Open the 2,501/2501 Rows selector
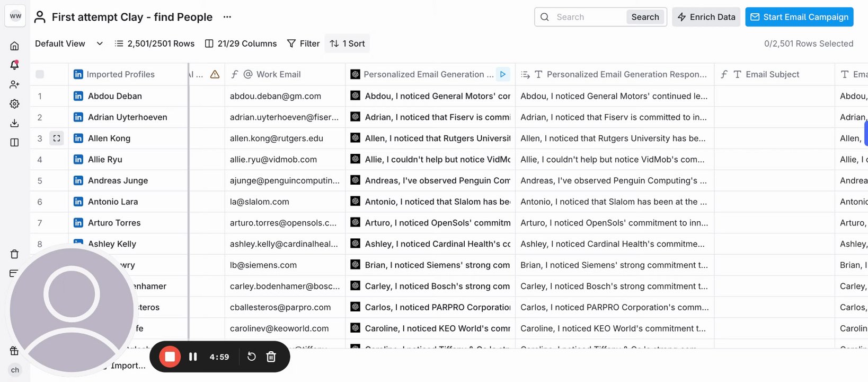The width and height of the screenshot is (868, 382). [155, 44]
